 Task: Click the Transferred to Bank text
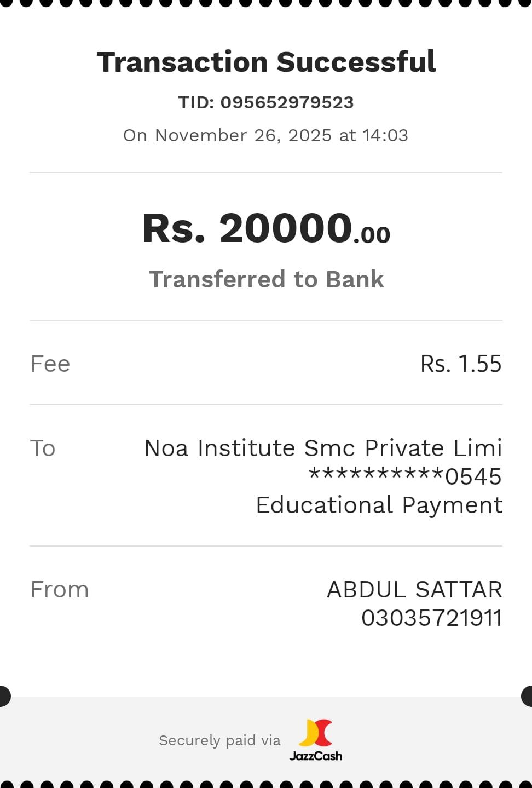tap(266, 279)
